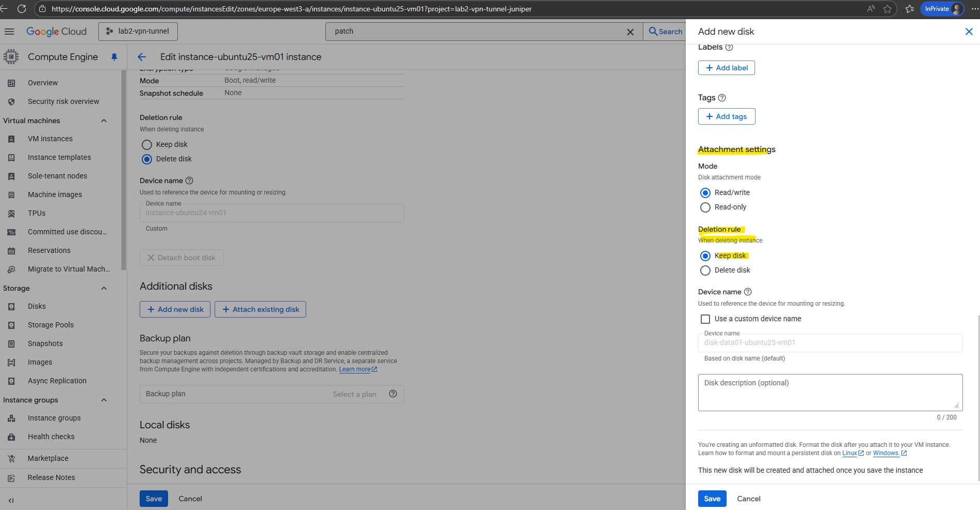Click the Add tags button
This screenshot has height=510, width=980.
[727, 116]
